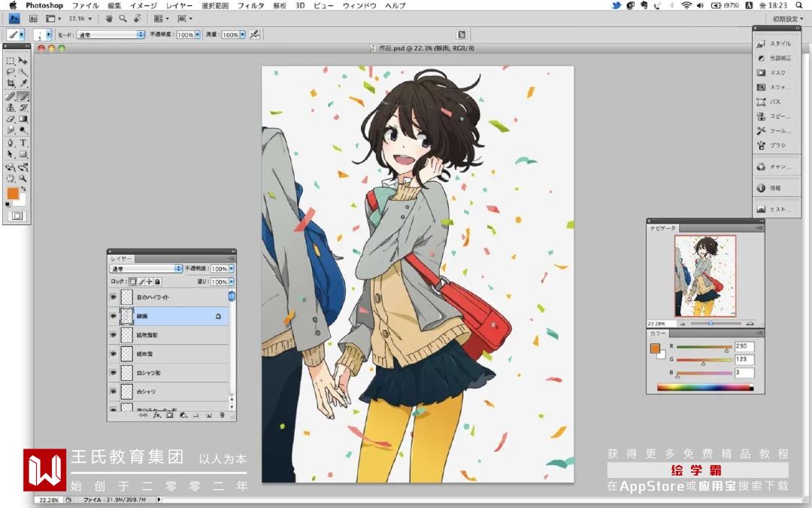812x508 pixels.
Task: Open the 色調補正 panel
Action: point(774,59)
